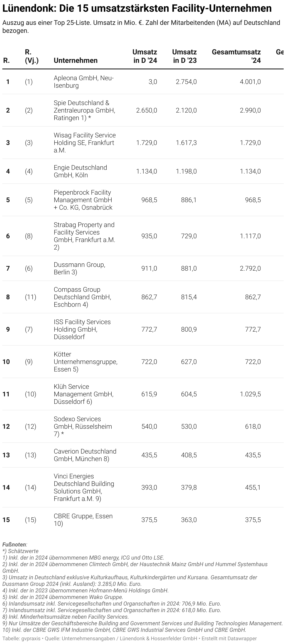Click Apleona's Gesamtumsatz value 4.001,0
Image resolution: width=286 pixels, height=644 pixels.
(x=250, y=82)
